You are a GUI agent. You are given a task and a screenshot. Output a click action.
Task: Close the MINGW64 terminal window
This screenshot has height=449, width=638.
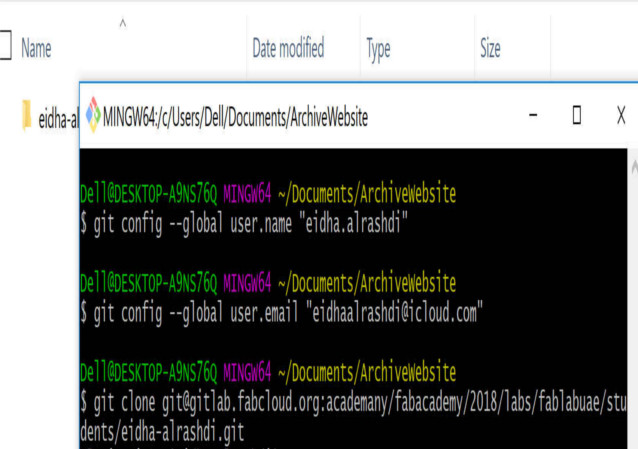tap(621, 115)
